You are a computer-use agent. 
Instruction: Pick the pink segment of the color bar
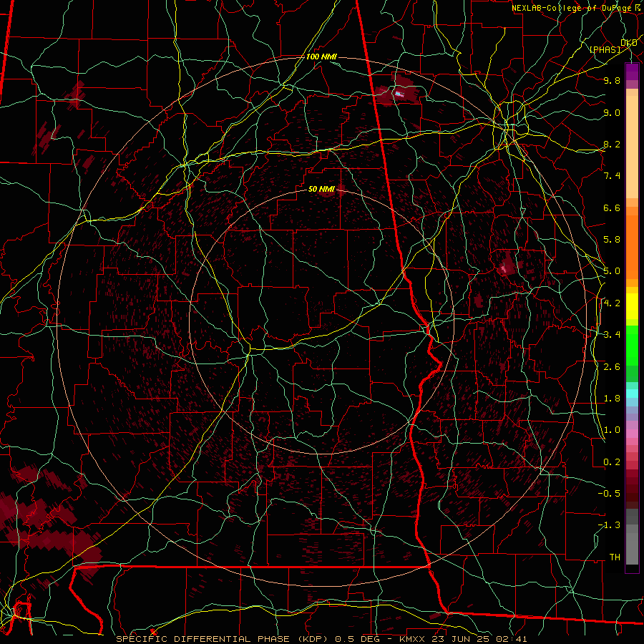coord(632,434)
